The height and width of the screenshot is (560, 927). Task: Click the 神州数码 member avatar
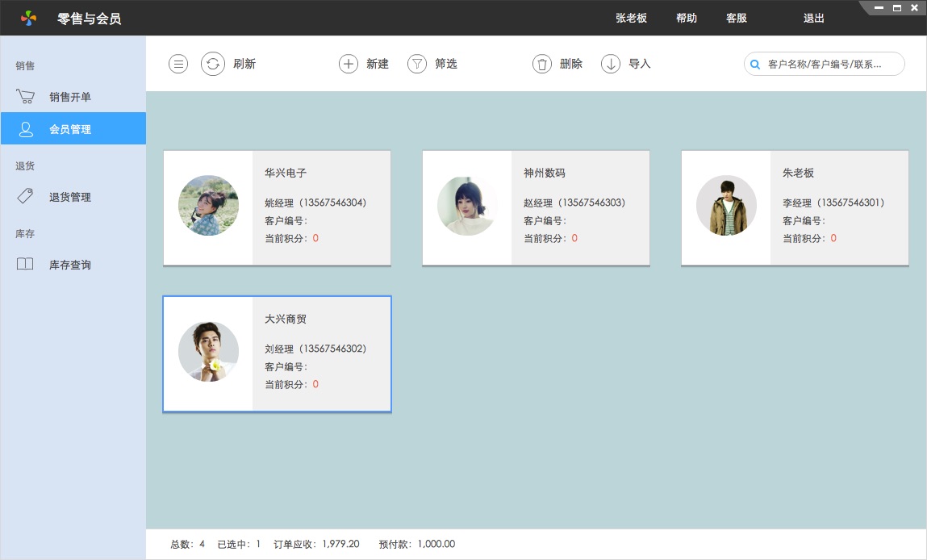tap(467, 206)
